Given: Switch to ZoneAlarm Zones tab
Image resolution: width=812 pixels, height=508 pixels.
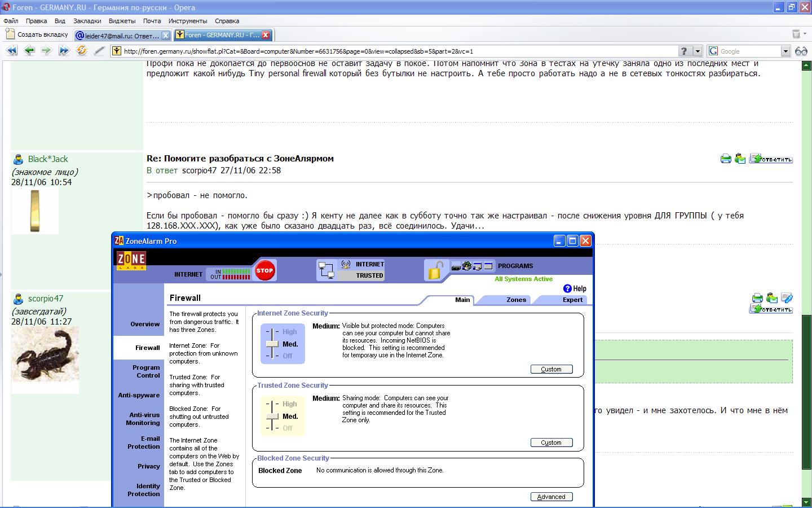Looking at the screenshot, I should (516, 300).
